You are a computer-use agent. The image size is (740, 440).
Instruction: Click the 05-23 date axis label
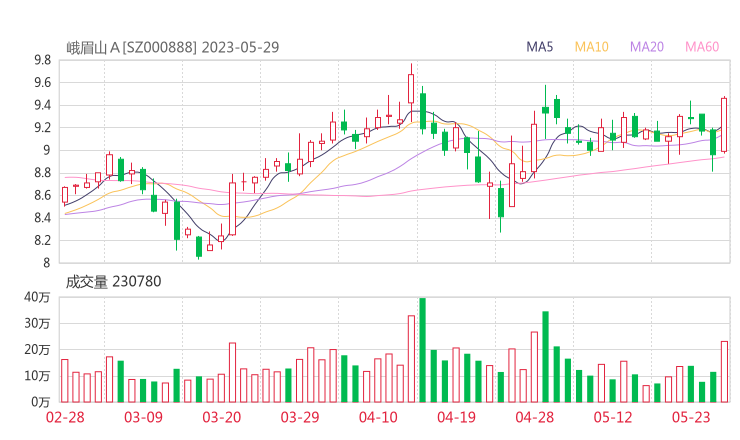point(691,417)
